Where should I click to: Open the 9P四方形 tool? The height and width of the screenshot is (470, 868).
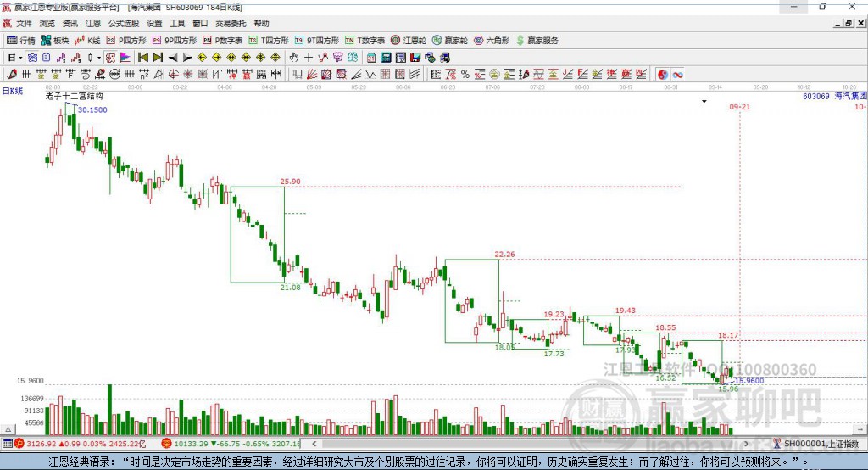pyautogui.click(x=175, y=41)
